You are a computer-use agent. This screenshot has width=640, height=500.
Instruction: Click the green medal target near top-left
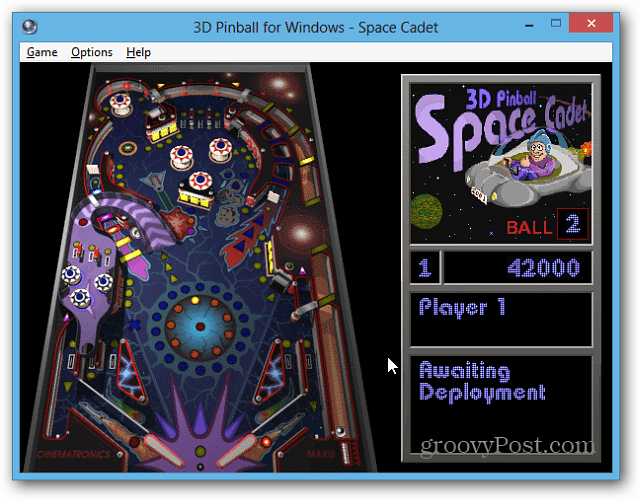pyautogui.click(x=128, y=147)
